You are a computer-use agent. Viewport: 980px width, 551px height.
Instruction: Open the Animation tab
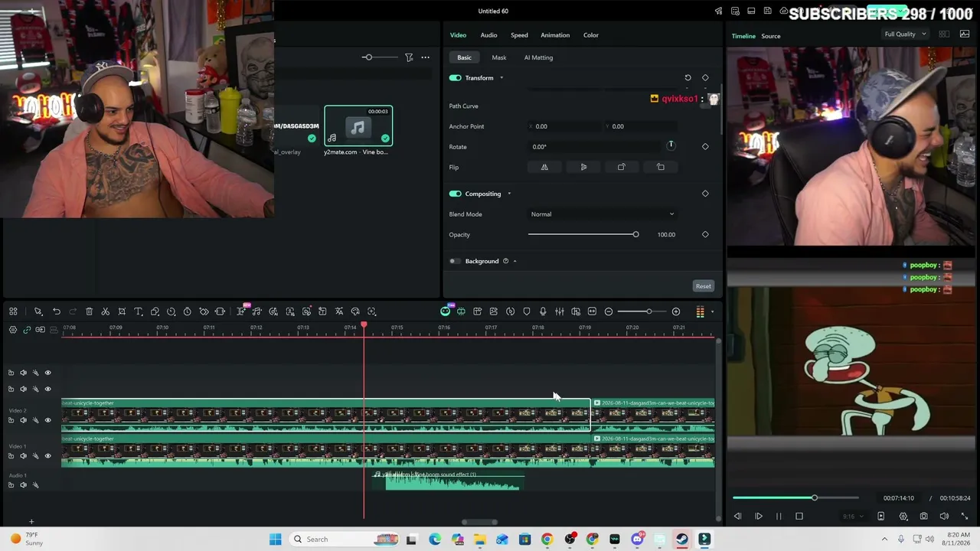click(x=555, y=35)
